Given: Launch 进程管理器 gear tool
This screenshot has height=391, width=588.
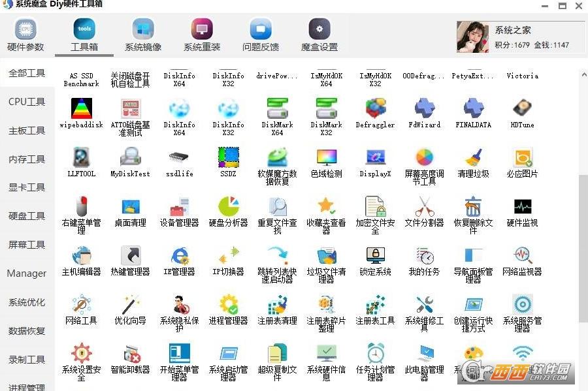Looking at the screenshot, I should pyautogui.click(x=228, y=309).
